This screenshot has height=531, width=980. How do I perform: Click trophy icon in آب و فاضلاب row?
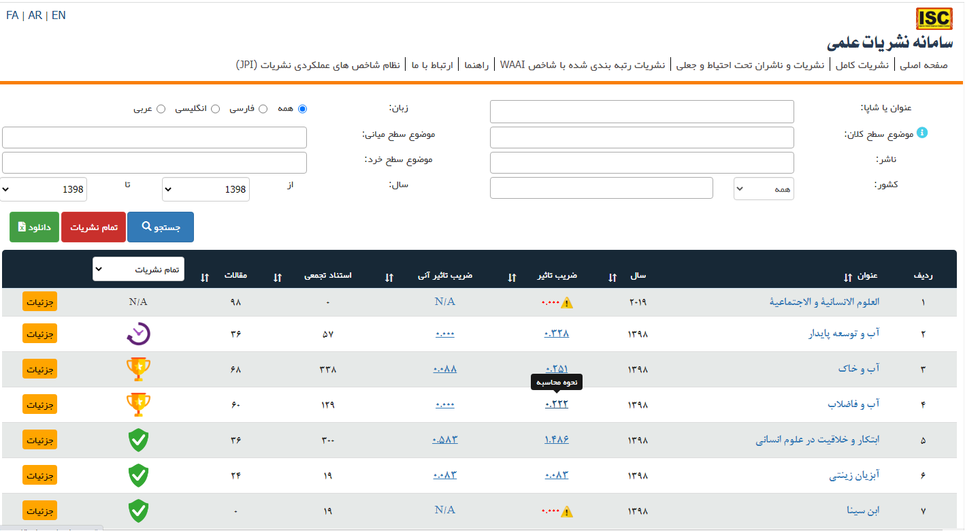point(138,404)
